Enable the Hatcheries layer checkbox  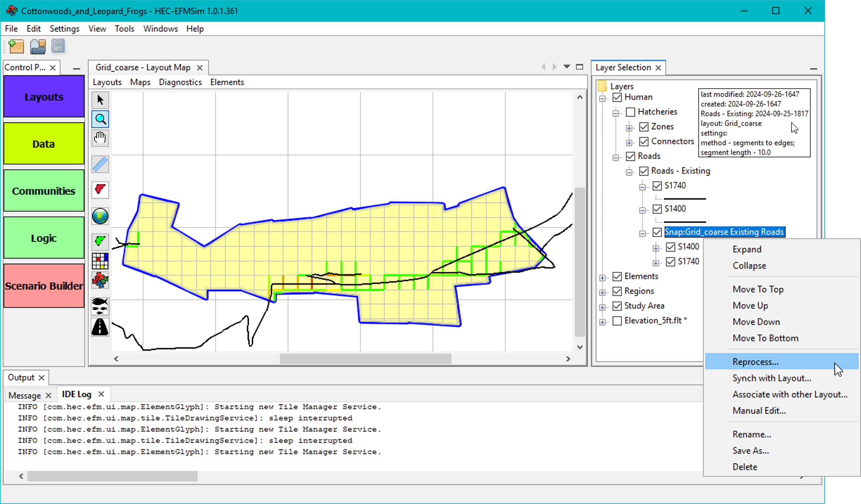tap(630, 112)
